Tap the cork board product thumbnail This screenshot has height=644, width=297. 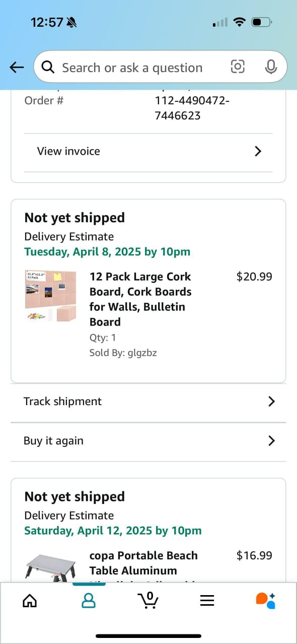click(51, 296)
